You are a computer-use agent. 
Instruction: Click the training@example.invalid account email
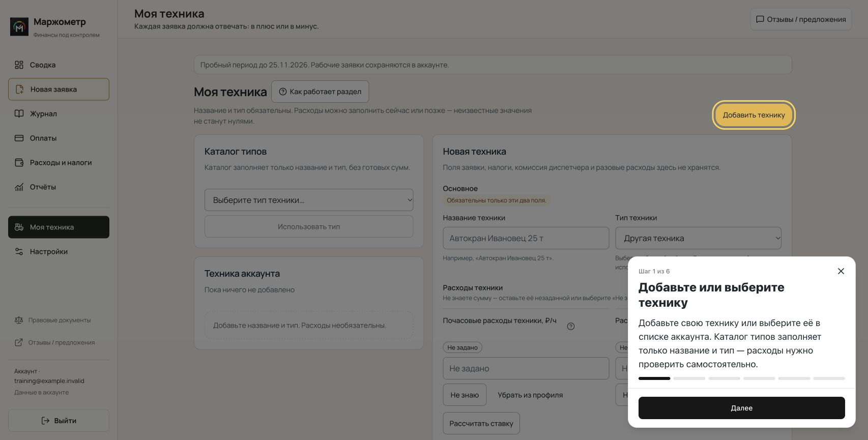click(49, 381)
